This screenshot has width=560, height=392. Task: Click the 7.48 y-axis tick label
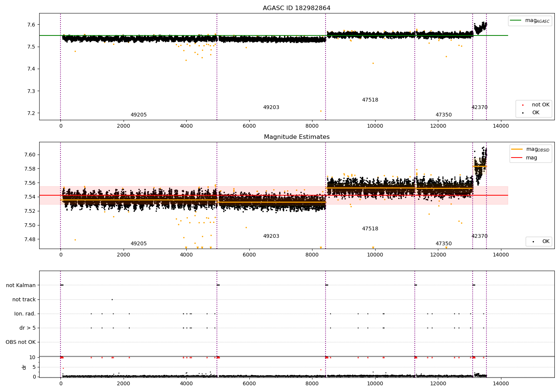click(x=30, y=239)
